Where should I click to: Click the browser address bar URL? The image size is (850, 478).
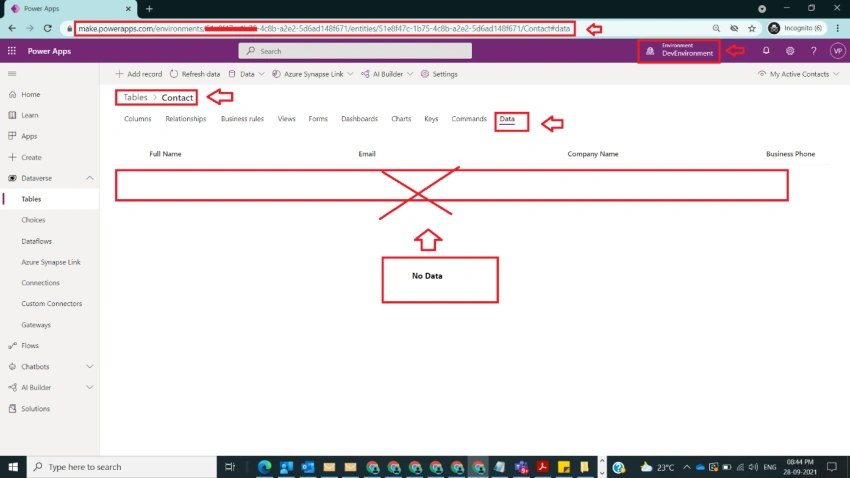point(324,28)
